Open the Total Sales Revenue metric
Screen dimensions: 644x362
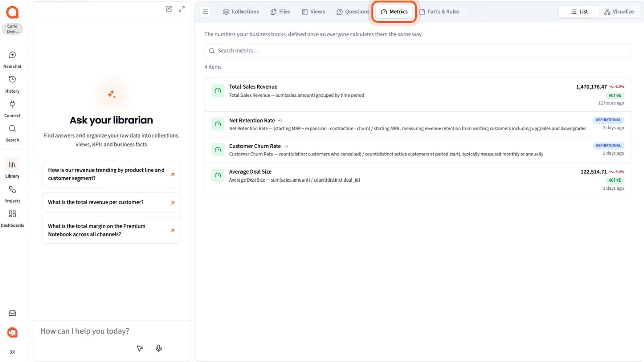[418, 95]
